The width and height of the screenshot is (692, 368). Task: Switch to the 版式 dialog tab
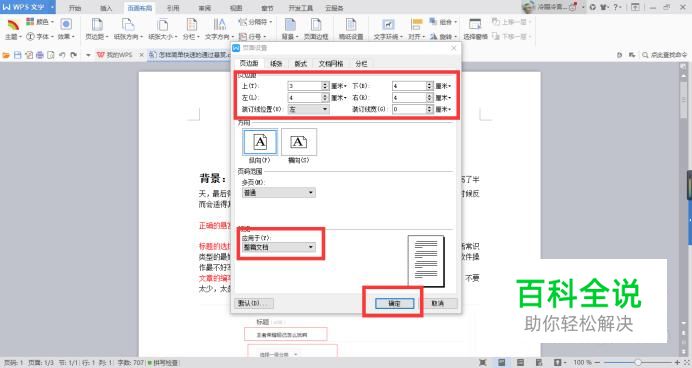(x=301, y=64)
